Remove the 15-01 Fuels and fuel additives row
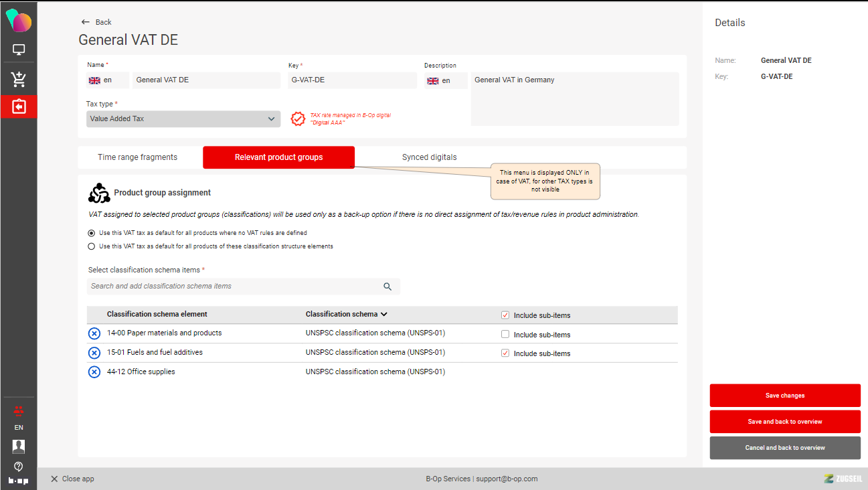 (x=94, y=353)
